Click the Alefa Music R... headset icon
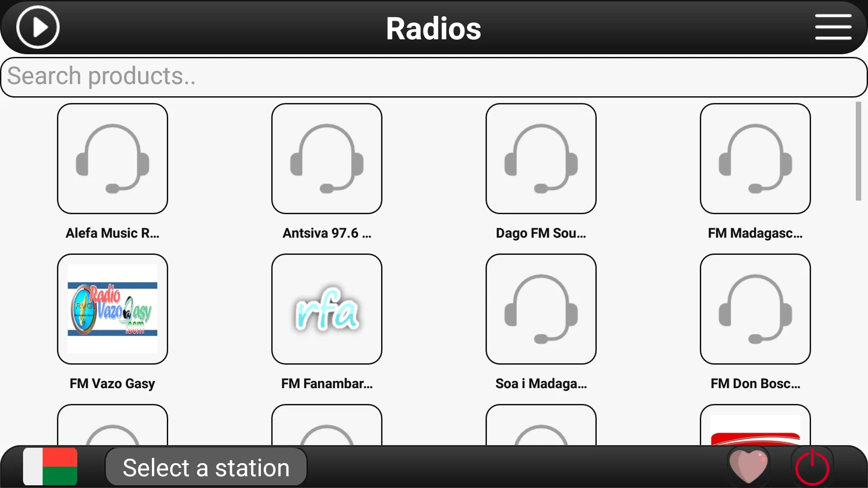The width and height of the screenshot is (868, 488). (112, 159)
